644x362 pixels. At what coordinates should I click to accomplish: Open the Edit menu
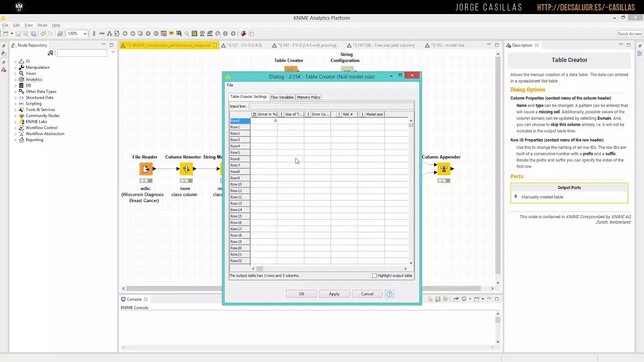click(17, 25)
